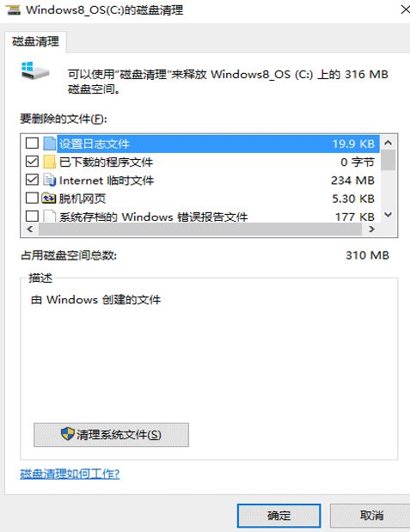
Task: Click the 已下载的程序文件 folder icon
Action: [50, 162]
